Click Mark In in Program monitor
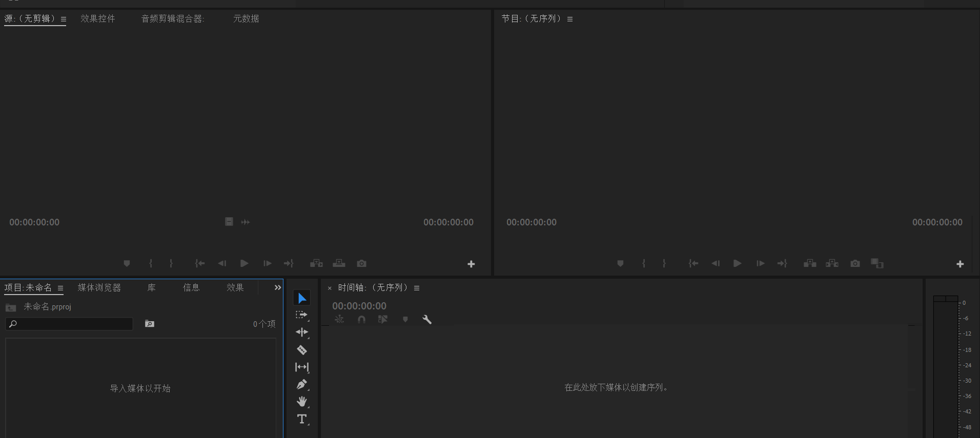Screen dimensions: 980x438 tap(644, 263)
